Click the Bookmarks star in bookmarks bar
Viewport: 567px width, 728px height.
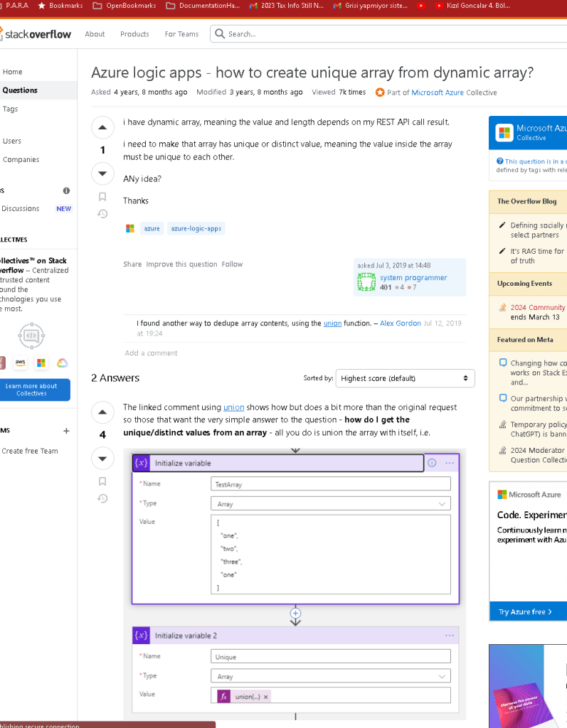coord(41,6)
